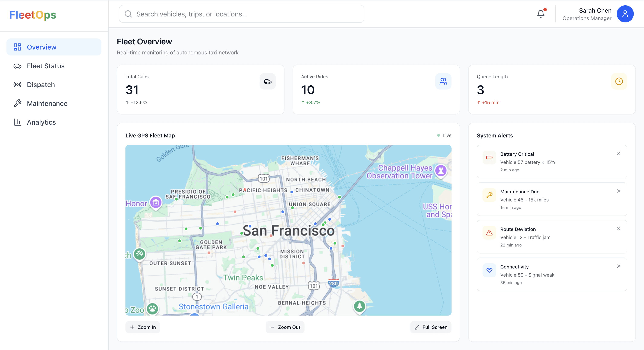
Task: Click the Route Deviation warning icon
Action: click(489, 233)
